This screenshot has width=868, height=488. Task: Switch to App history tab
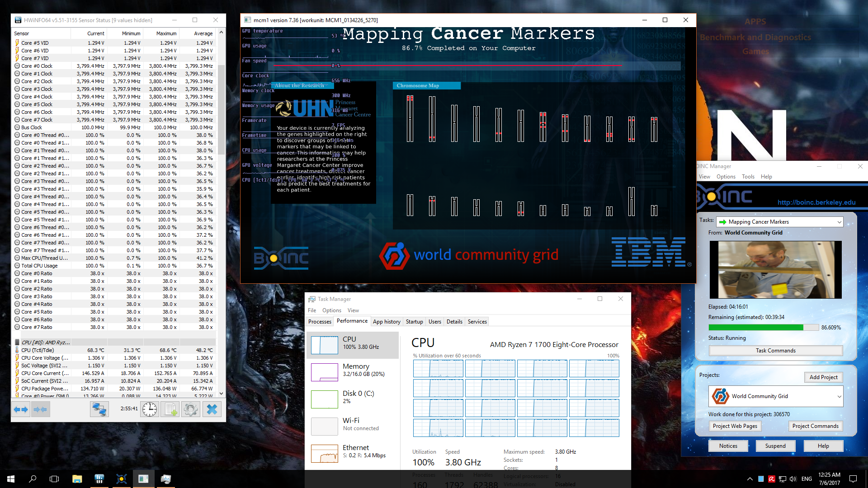[x=387, y=322]
